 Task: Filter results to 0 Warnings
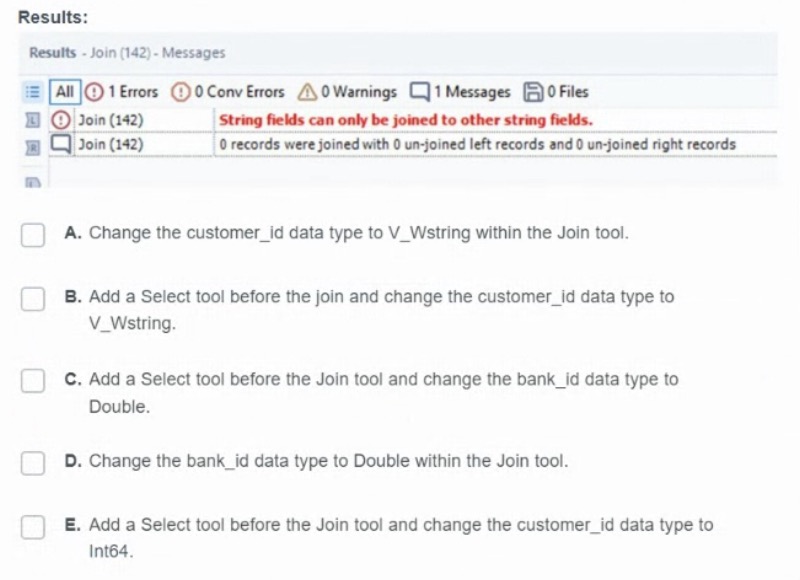tap(347, 92)
